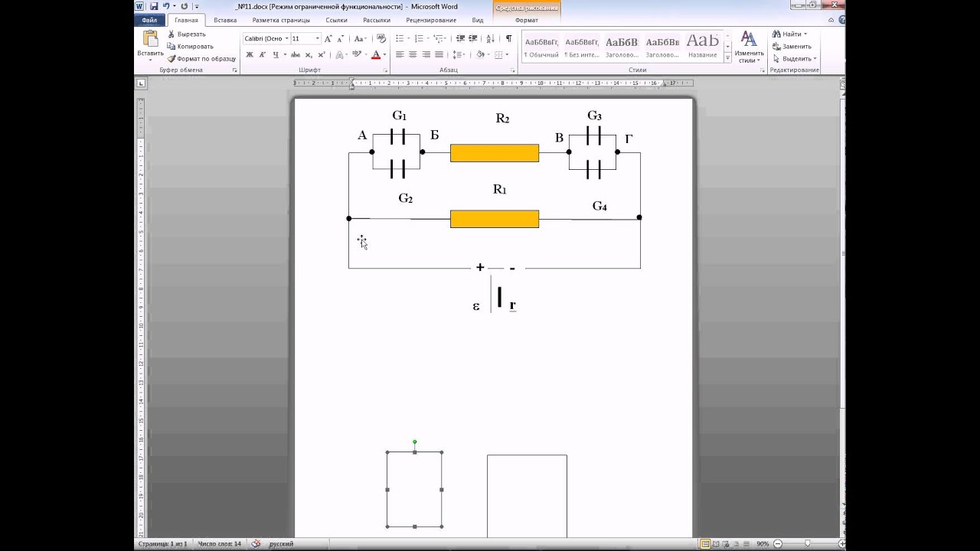
Task: Center text alignment
Action: [413, 54]
